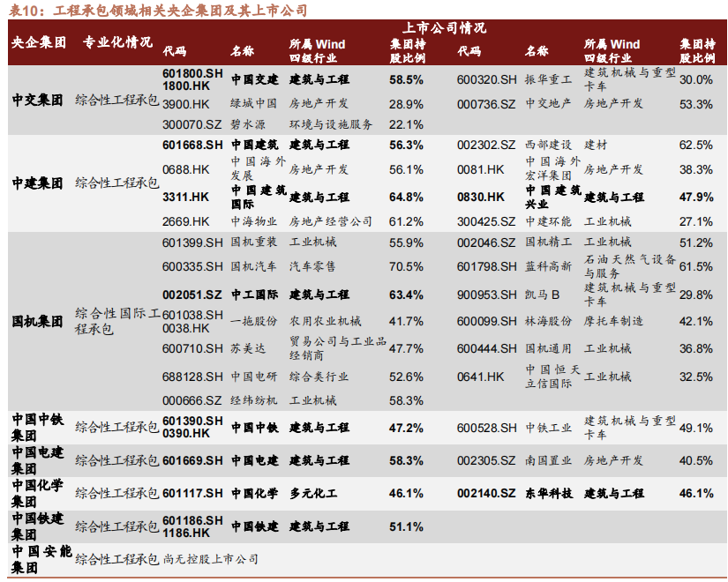
Task: Click code 601399.SH
Action: tap(192, 242)
